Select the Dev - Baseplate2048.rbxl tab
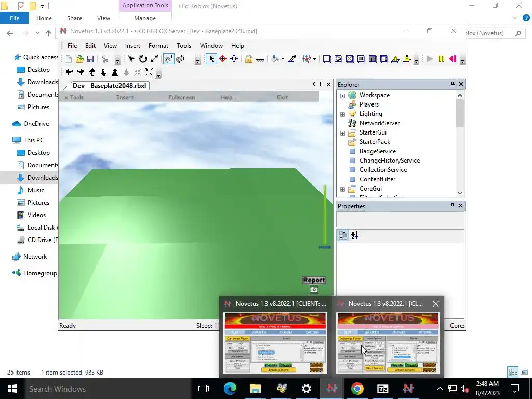 click(109, 86)
